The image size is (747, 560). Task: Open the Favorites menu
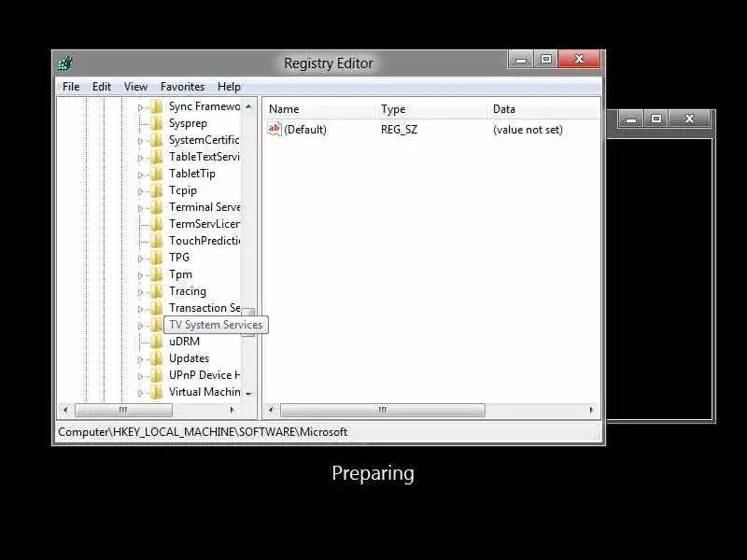click(x=182, y=87)
